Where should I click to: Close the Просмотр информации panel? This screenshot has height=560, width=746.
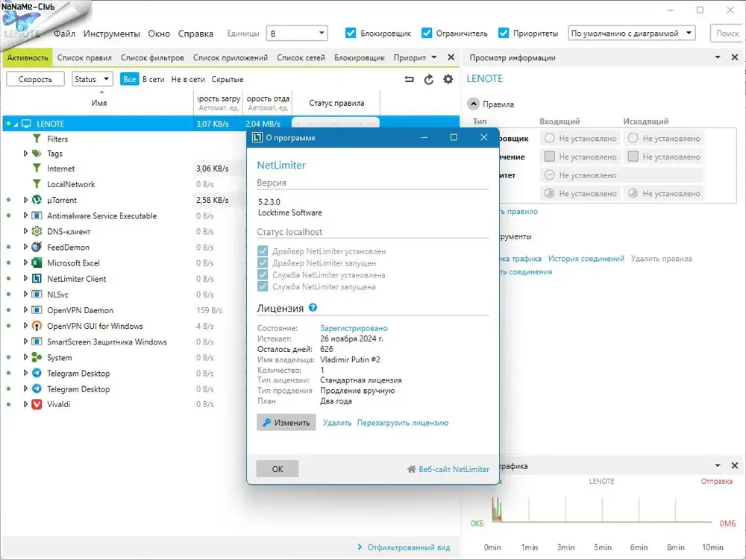pyautogui.click(x=735, y=57)
